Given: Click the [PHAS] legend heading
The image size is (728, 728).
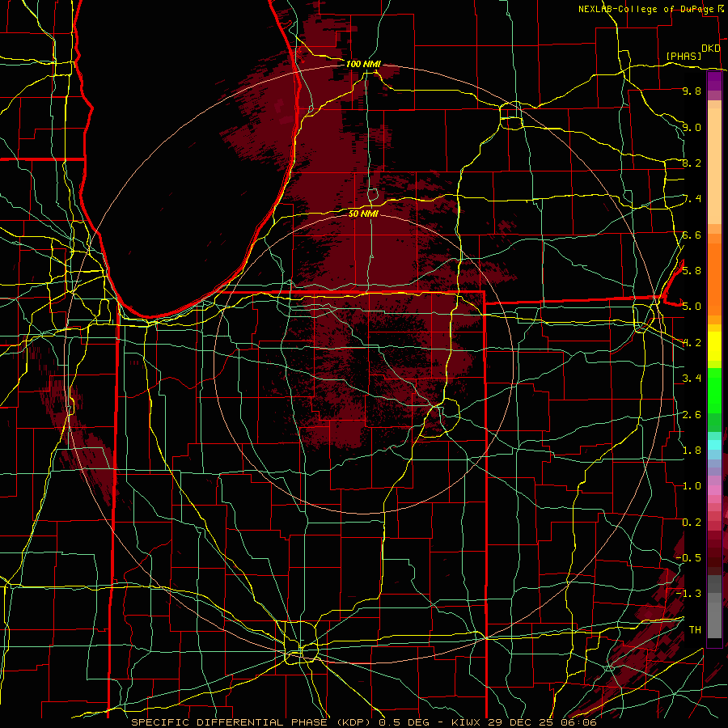Looking at the screenshot, I should [684, 56].
